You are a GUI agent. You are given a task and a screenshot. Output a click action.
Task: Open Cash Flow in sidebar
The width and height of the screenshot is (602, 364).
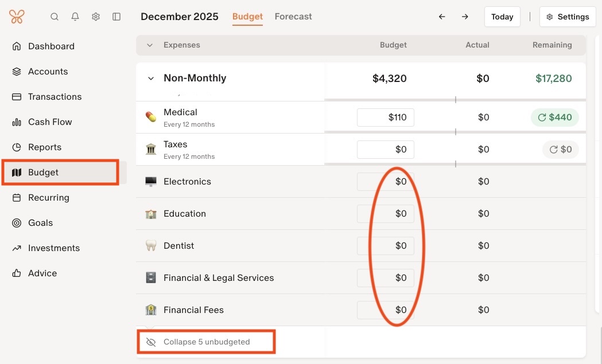point(51,122)
